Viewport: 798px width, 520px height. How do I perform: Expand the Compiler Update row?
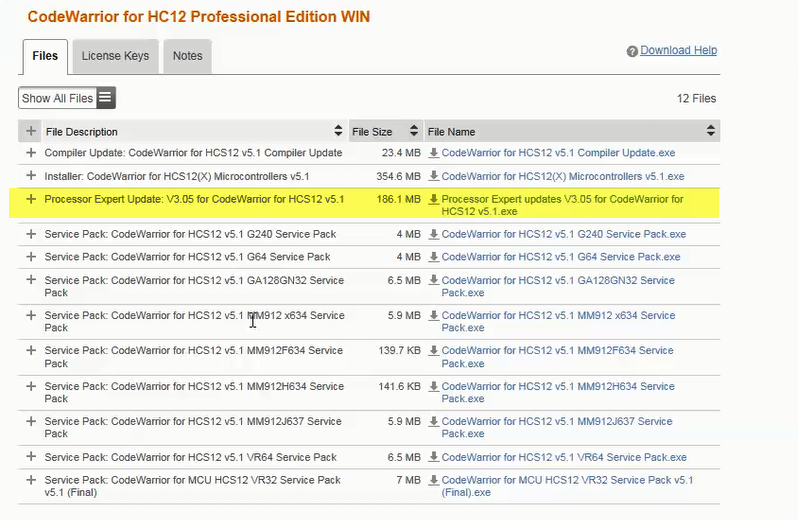click(31, 153)
